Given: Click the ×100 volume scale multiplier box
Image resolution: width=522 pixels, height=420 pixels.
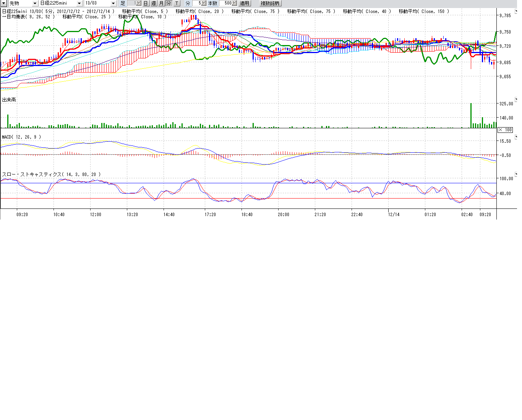Looking at the screenshot, I should (x=505, y=130).
